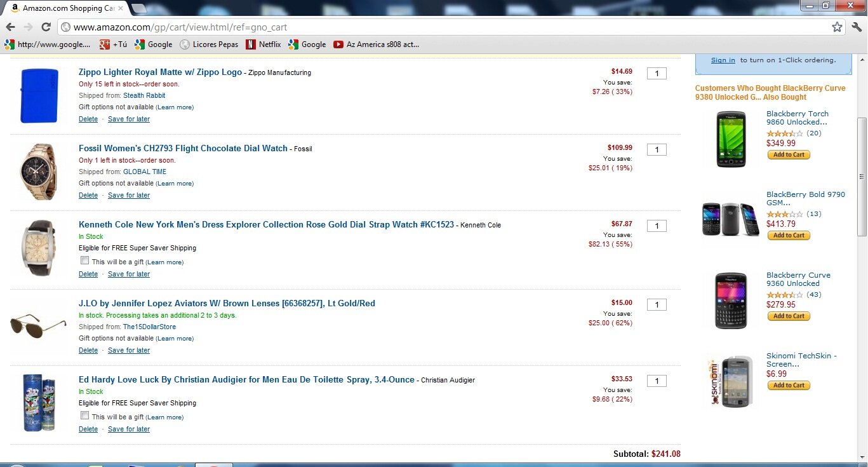
Task: Check 'This will be a gift' for Ed Hardy spray
Action: coord(84,416)
